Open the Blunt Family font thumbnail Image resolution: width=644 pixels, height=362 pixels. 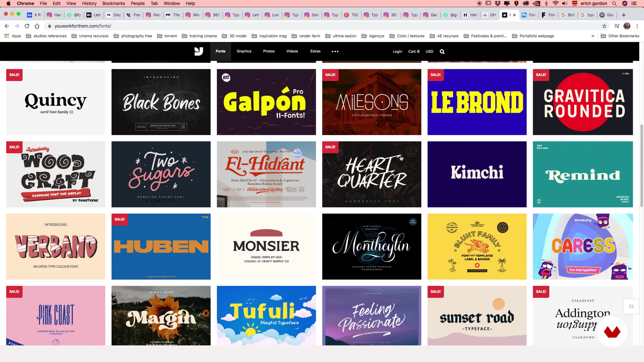pyautogui.click(x=477, y=247)
